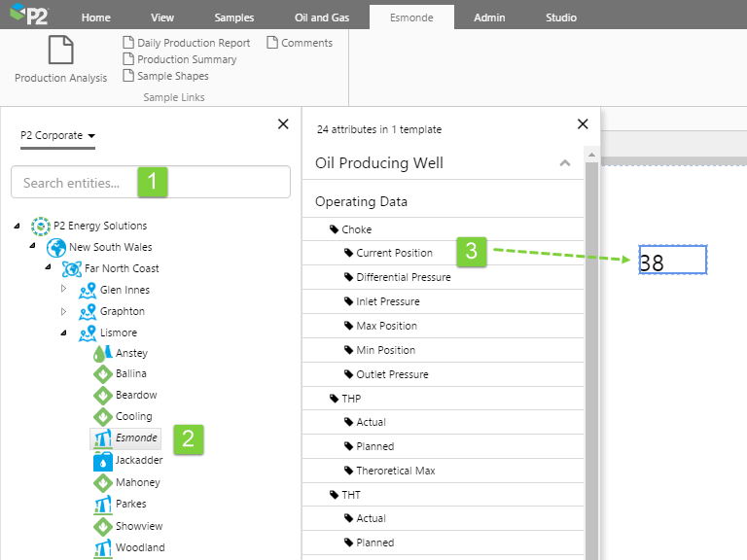Open the Daily Production Report link
The width and height of the screenshot is (747, 560).
point(193,43)
